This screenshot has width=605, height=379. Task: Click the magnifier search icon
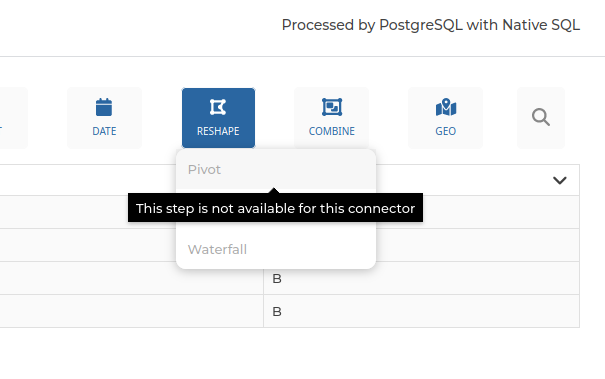(x=541, y=117)
